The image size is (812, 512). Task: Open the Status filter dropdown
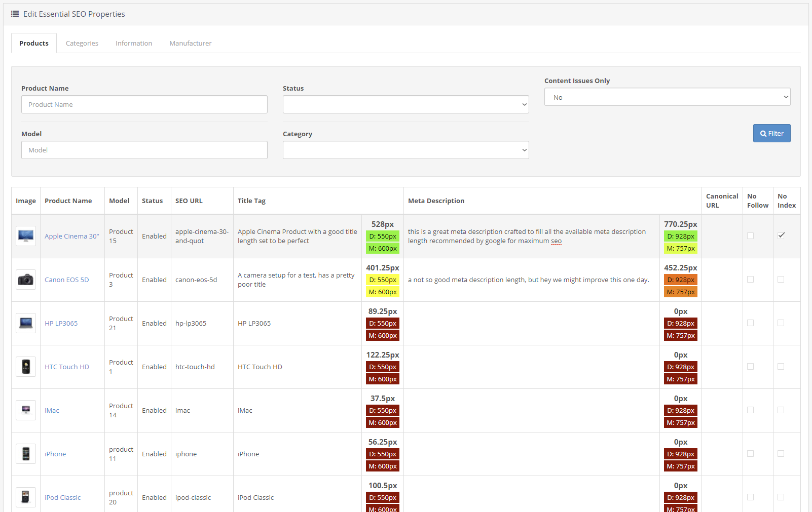pyautogui.click(x=405, y=104)
